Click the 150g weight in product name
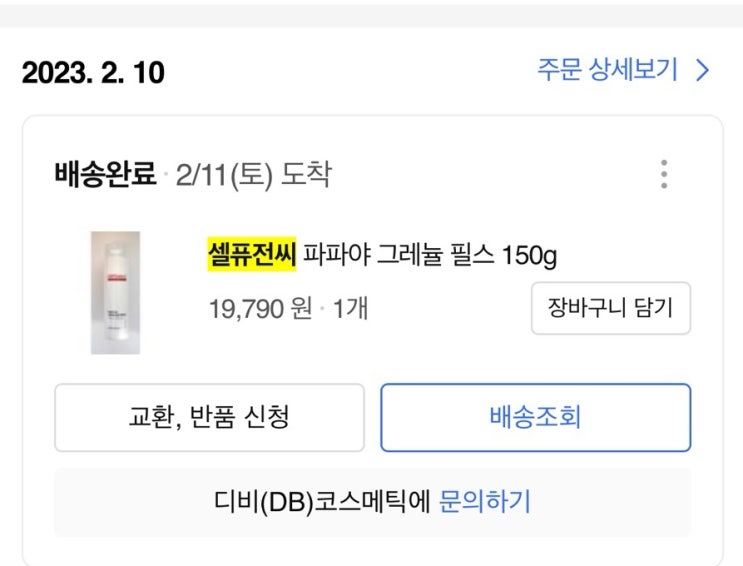 pyautogui.click(x=529, y=256)
